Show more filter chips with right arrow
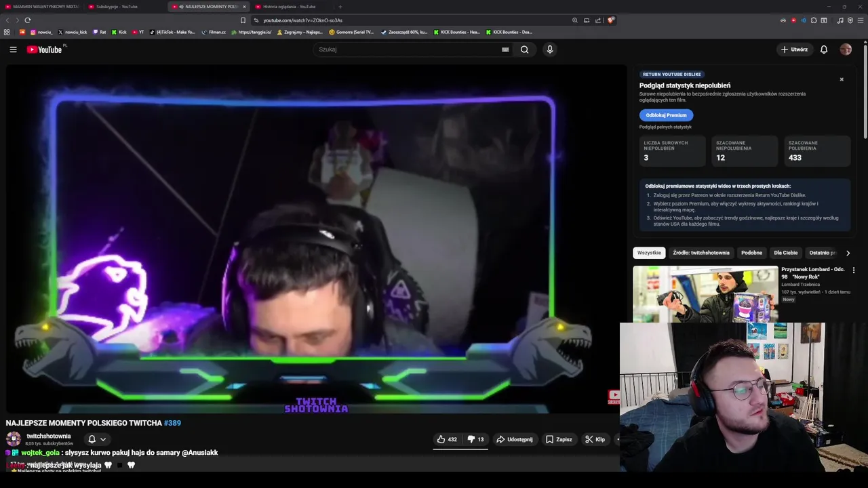 click(x=848, y=253)
